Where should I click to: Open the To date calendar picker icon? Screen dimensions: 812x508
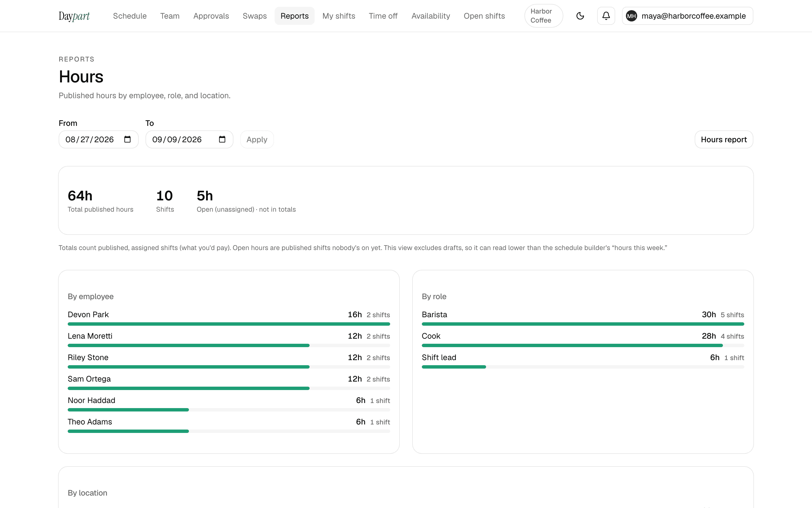222,139
